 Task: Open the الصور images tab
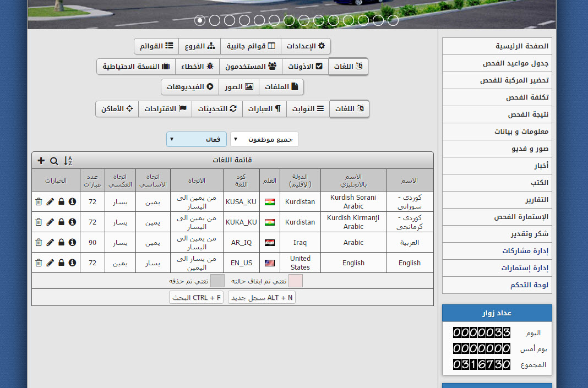click(239, 87)
